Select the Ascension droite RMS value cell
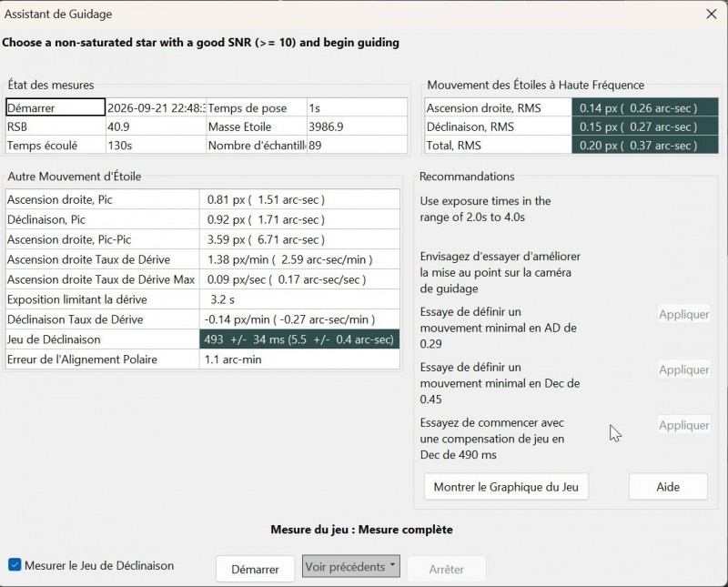 tap(645, 107)
